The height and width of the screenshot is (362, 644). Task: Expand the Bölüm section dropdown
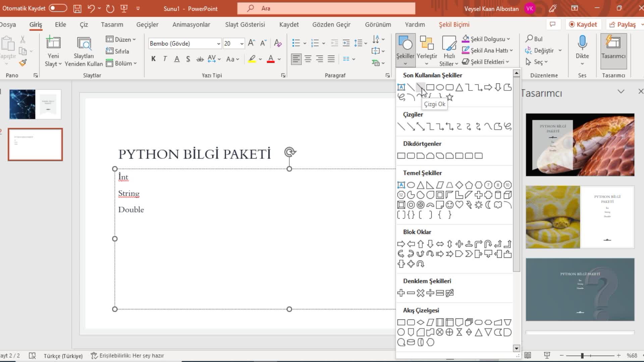point(121,63)
